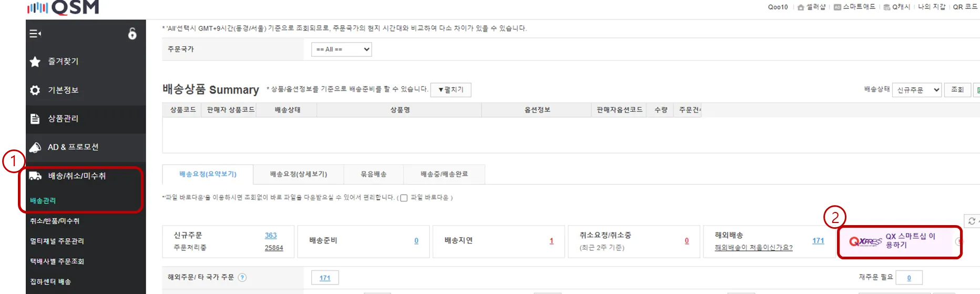Click the 스마트애드 link in the top bar
This screenshot has height=294, width=980.
click(859, 7)
